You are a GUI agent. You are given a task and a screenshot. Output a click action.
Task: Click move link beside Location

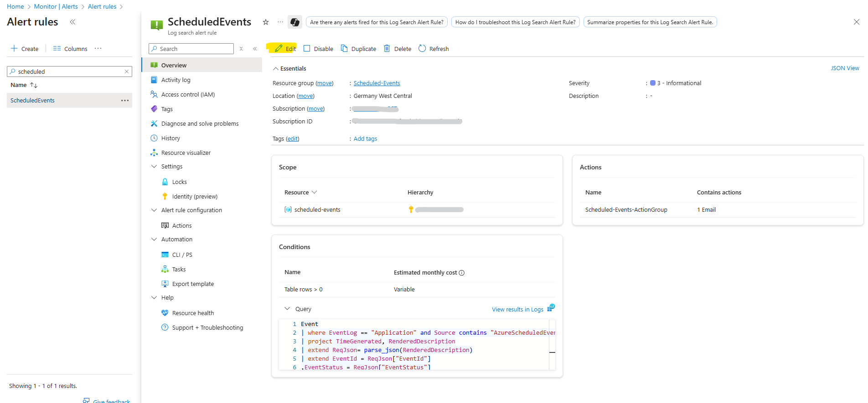click(x=305, y=96)
